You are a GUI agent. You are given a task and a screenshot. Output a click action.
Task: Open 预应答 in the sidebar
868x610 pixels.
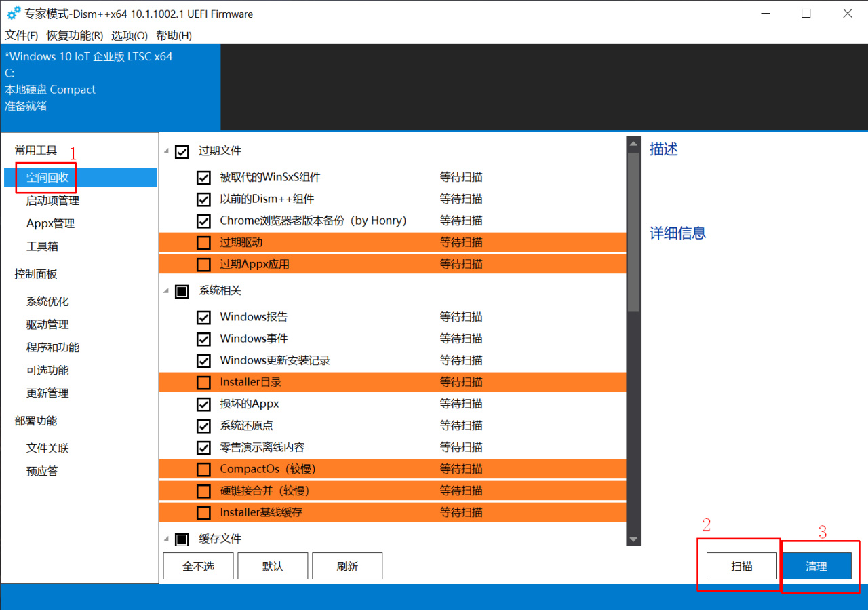pyautogui.click(x=42, y=472)
